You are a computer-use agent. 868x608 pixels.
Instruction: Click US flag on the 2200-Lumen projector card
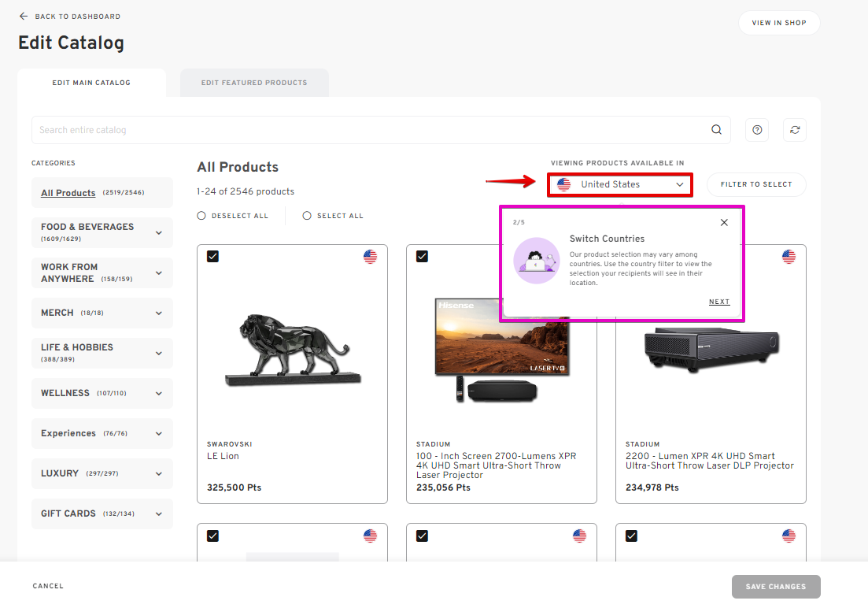click(789, 257)
